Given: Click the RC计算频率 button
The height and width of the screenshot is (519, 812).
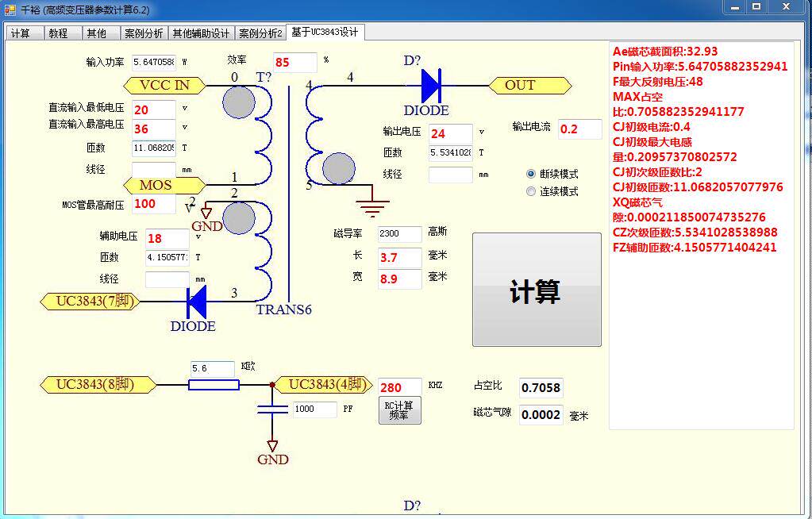Looking at the screenshot, I should point(399,409).
